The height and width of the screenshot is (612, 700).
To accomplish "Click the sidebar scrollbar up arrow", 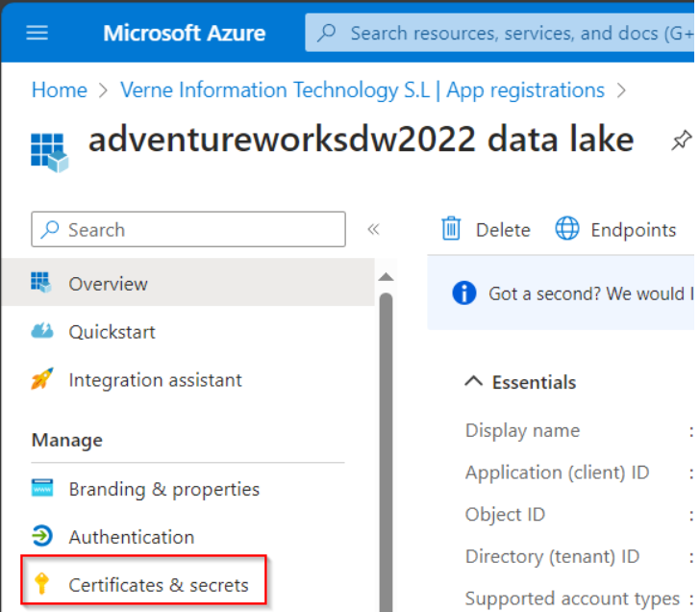I will point(386,277).
